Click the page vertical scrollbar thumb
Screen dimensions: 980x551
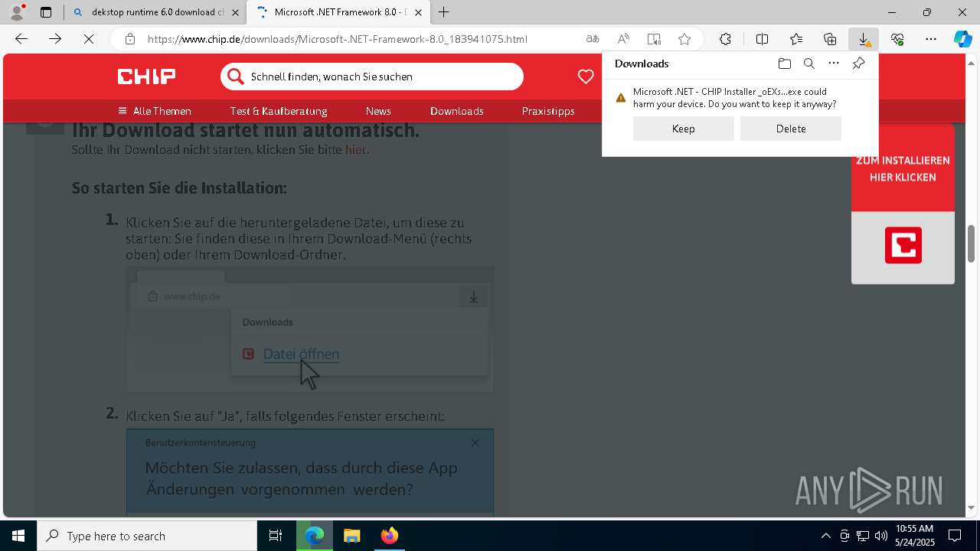click(x=972, y=243)
